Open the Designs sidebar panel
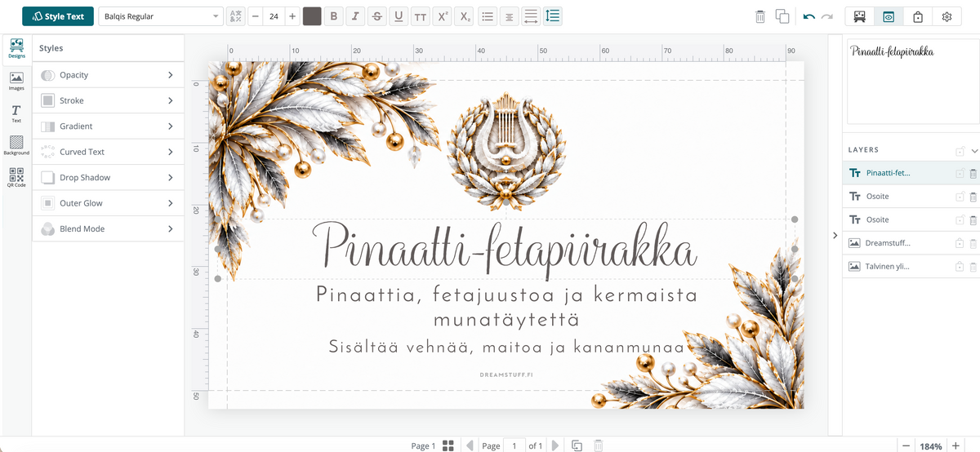 point(16,48)
